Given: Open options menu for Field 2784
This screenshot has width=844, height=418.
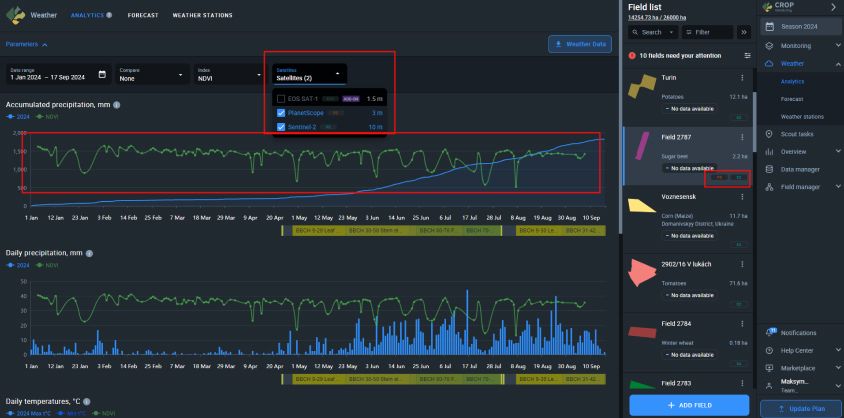Looking at the screenshot, I should (742, 324).
